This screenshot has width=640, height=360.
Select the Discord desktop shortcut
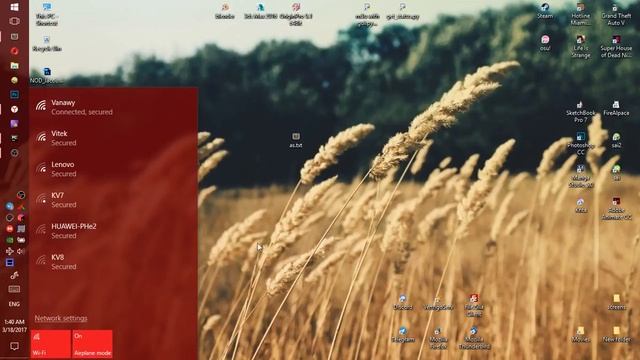[403, 302]
